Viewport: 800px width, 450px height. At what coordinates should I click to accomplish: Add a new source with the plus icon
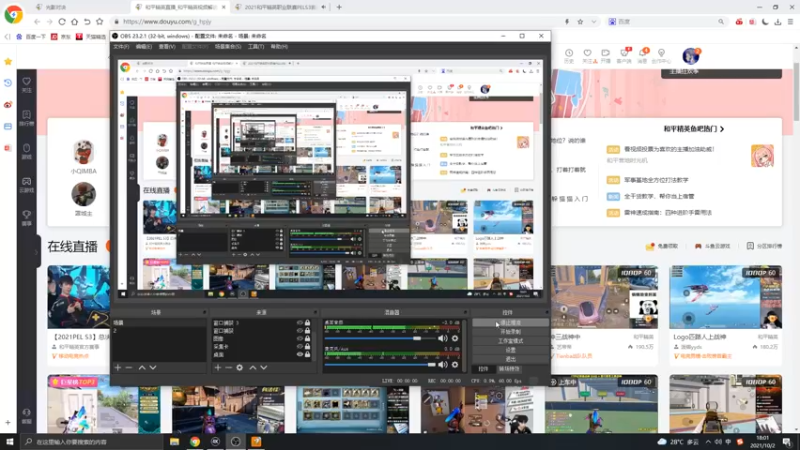click(218, 367)
